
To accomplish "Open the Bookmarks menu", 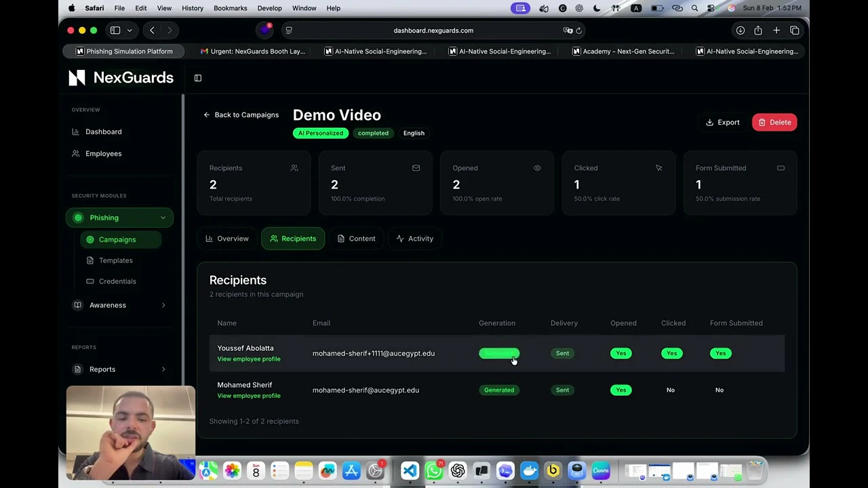I will click(x=231, y=8).
